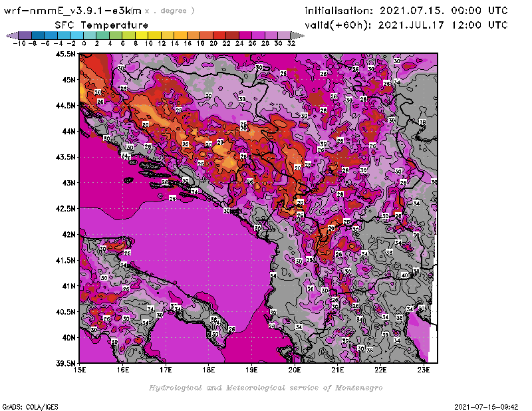Click the '42.5N' latitude label
This screenshot has width=532, height=411.
point(66,209)
